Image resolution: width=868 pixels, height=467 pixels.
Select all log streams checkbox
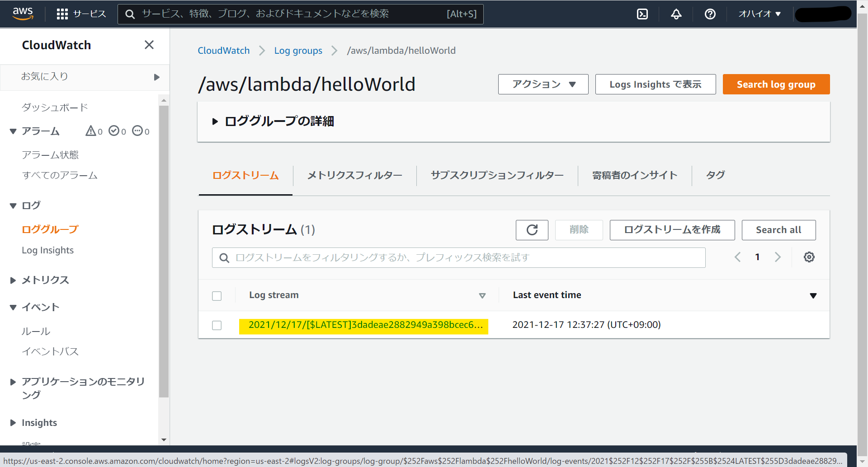(217, 296)
